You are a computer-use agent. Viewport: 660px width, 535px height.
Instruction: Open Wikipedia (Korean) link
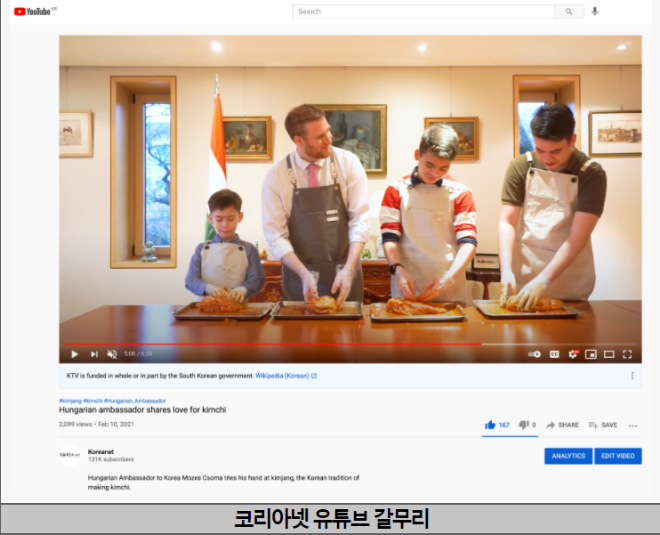tap(286, 375)
